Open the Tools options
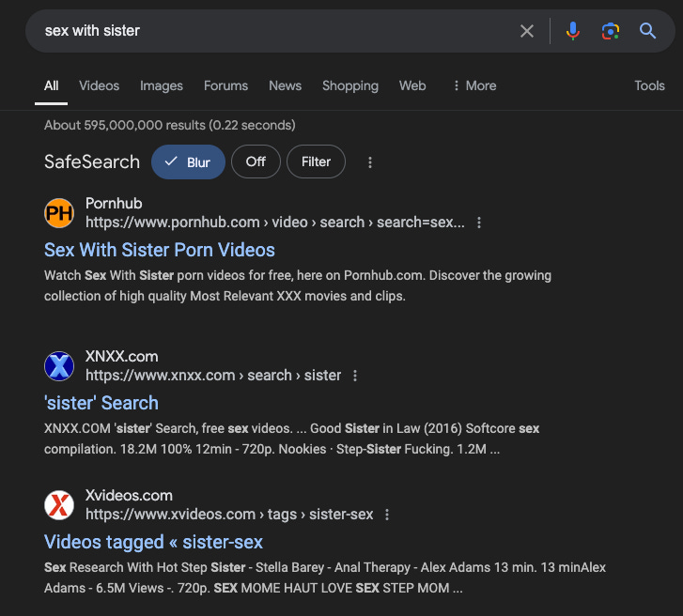 649,85
